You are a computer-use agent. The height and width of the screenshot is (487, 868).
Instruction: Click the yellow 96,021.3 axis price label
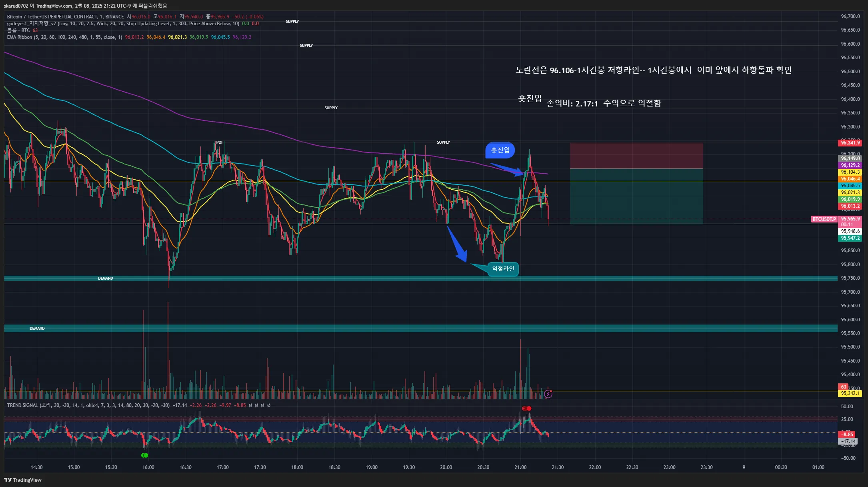850,192
